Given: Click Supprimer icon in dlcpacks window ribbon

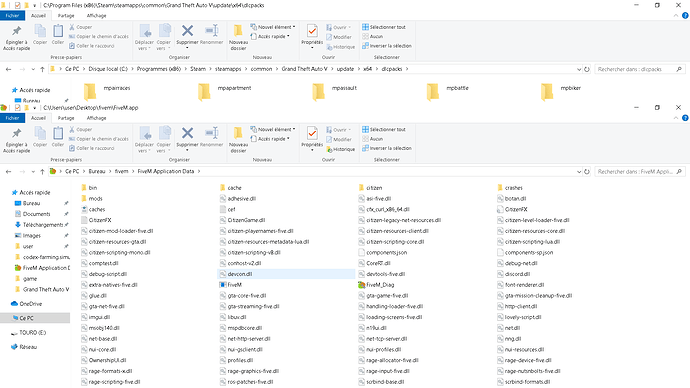Looking at the screenshot, I should (x=187, y=31).
